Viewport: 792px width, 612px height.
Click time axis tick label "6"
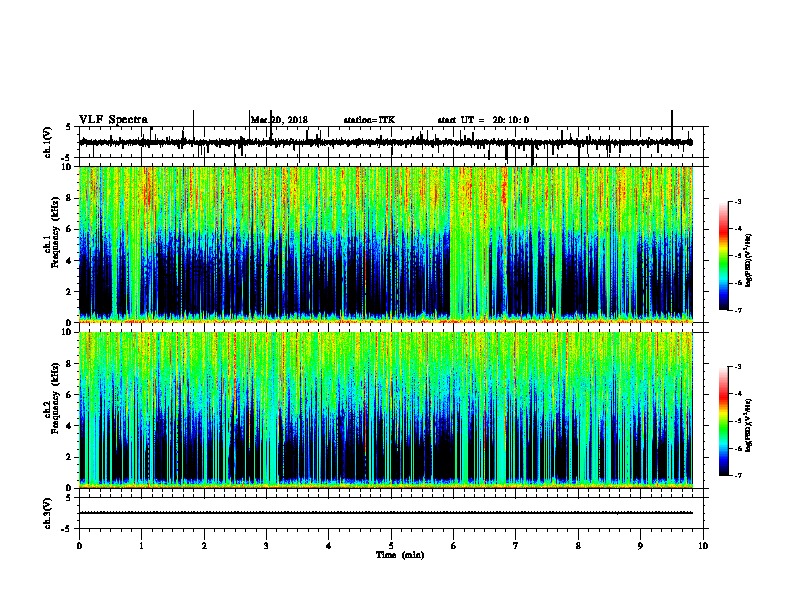coord(454,546)
